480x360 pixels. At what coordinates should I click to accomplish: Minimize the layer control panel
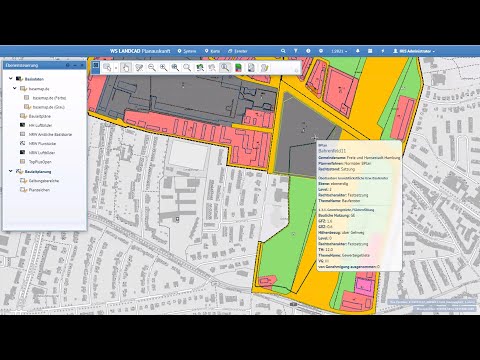(75, 65)
